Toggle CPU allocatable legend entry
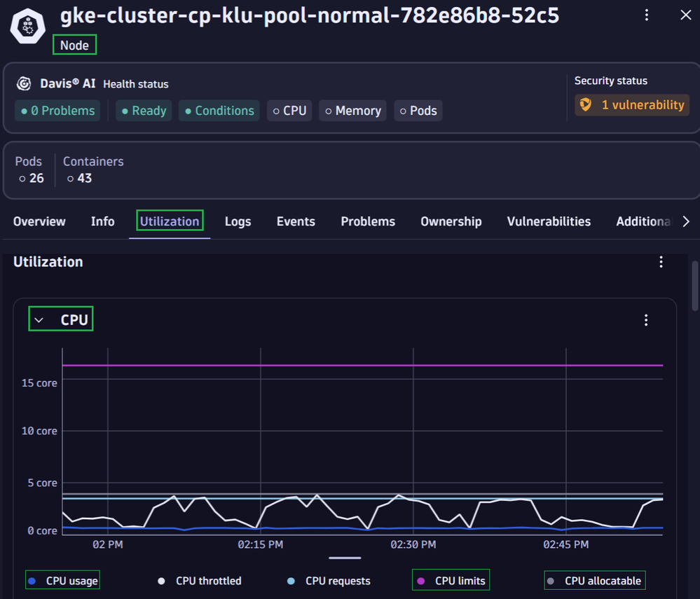Screen dimensions: 700x599 pyautogui.click(x=596, y=581)
